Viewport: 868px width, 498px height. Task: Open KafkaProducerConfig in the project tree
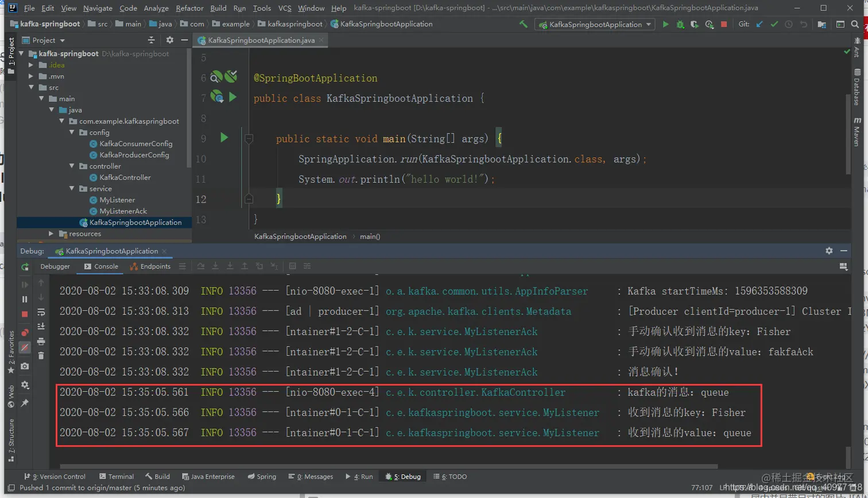pyautogui.click(x=134, y=155)
